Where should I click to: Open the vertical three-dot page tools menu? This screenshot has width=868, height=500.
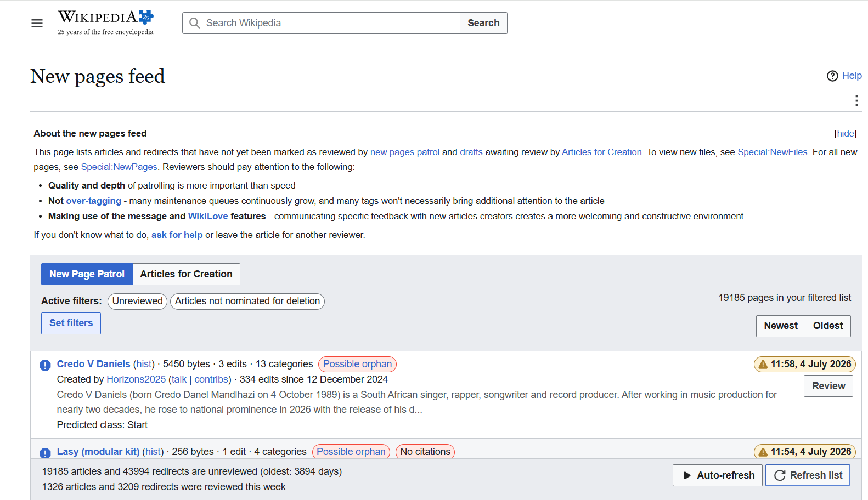pos(856,101)
